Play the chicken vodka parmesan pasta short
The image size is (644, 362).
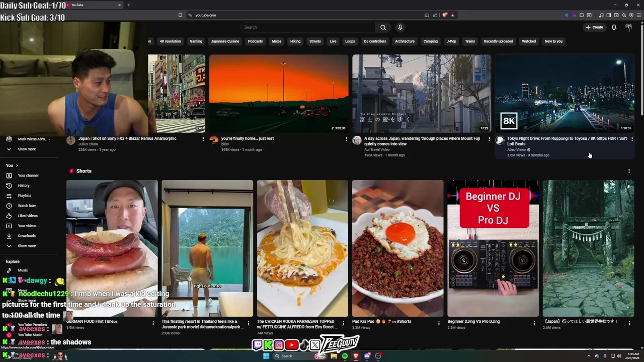302,248
